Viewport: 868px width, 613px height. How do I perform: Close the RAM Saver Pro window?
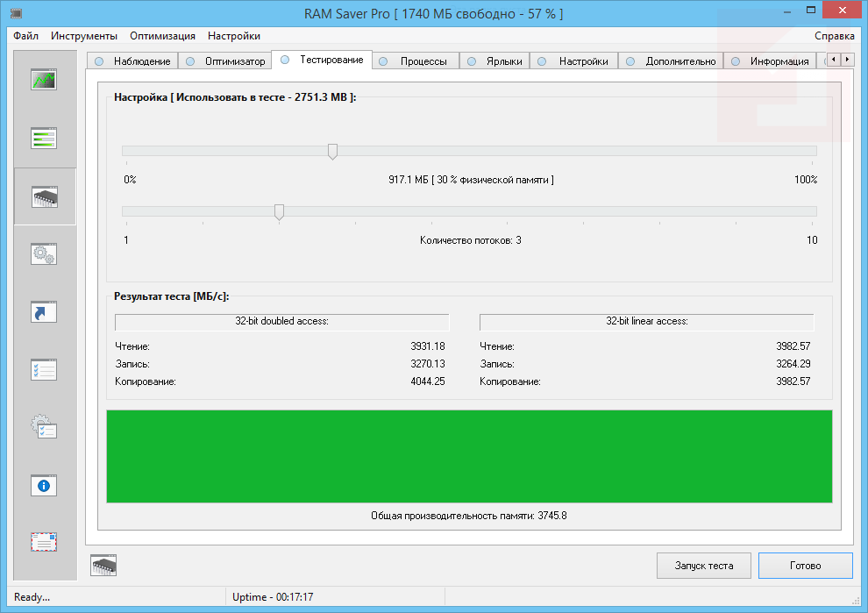click(843, 10)
